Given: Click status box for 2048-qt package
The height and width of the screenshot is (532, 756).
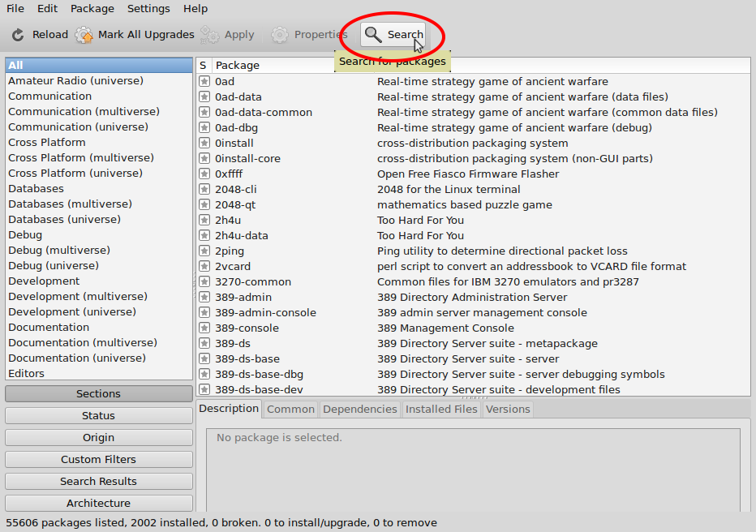Looking at the screenshot, I should coord(204,205).
